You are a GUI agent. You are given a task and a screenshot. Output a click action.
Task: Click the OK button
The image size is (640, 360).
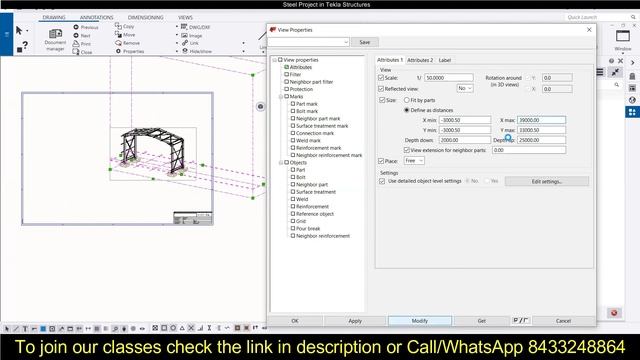pos(295,321)
